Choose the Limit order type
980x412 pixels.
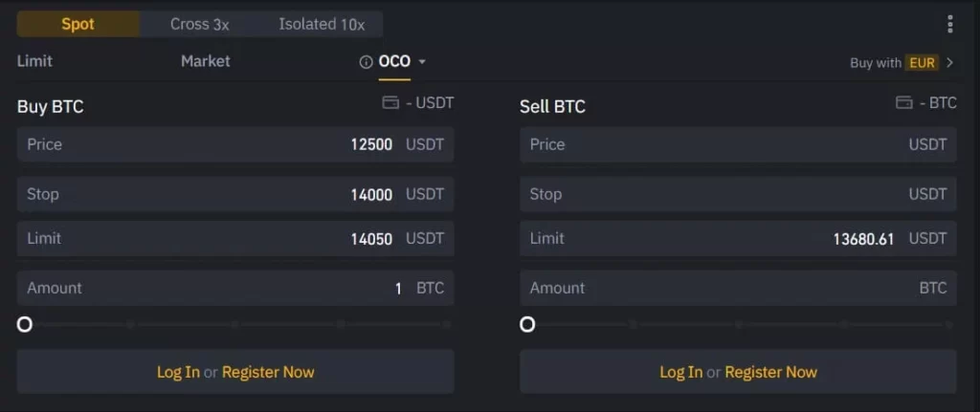[x=34, y=61]
